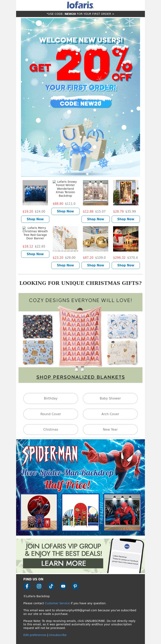Select the Birthday category button
161x644 pixels.
tap(51, 398)
